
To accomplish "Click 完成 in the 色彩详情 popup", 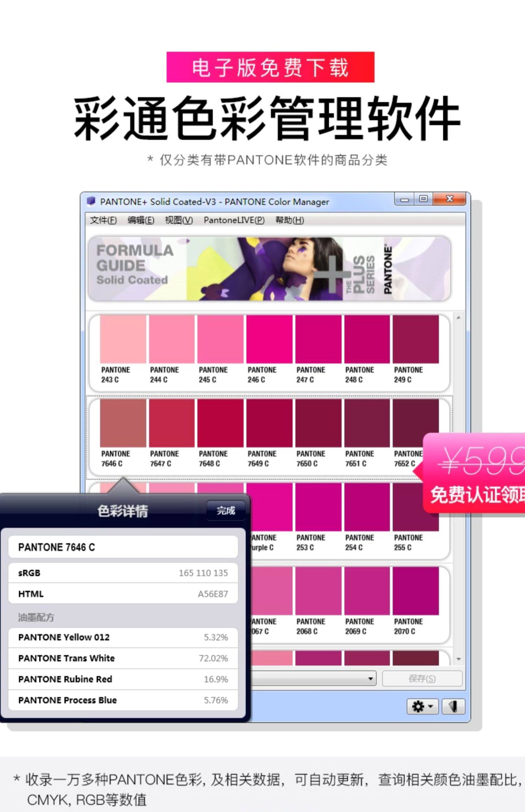I will pos(226,511).
